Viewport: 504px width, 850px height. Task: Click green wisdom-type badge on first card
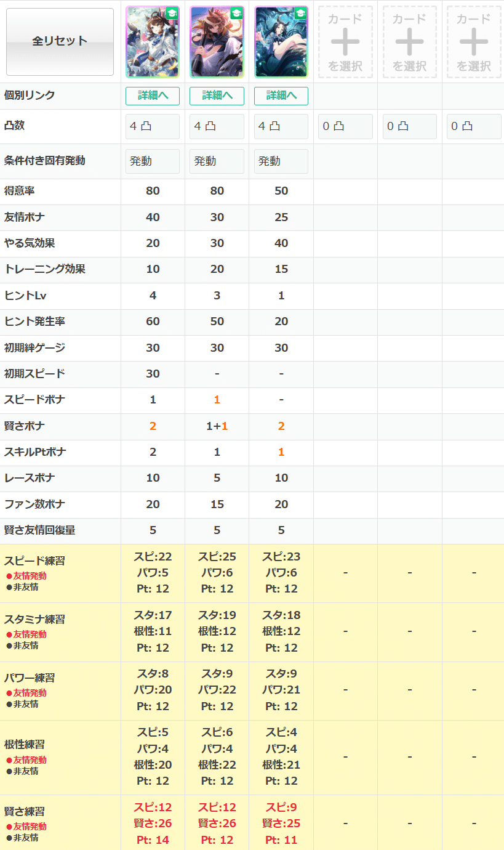[x=172, y=14]
